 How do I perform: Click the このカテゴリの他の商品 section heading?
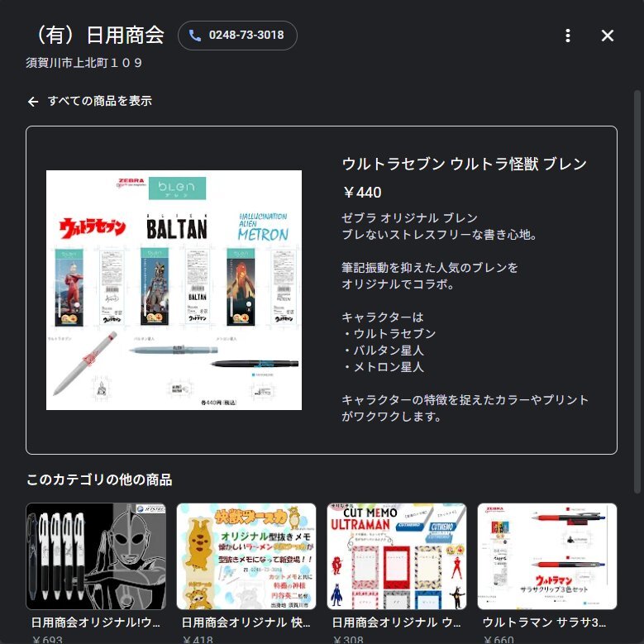pyautogui.click(x=99, y=479)
